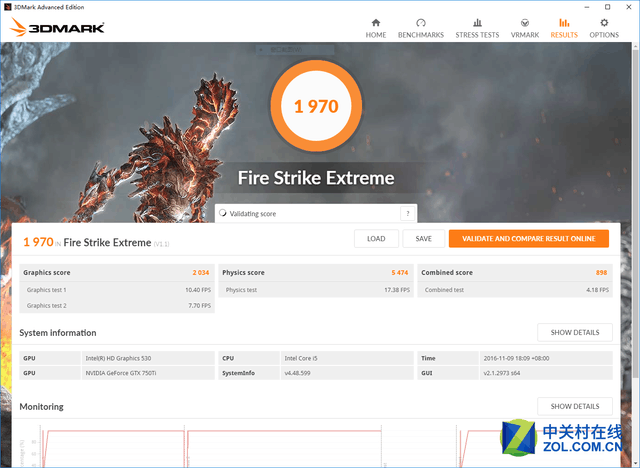Click the Intel Core i5 CPU cell
The height and width of the screenshot is (468, 640).
tap(347, 358)
